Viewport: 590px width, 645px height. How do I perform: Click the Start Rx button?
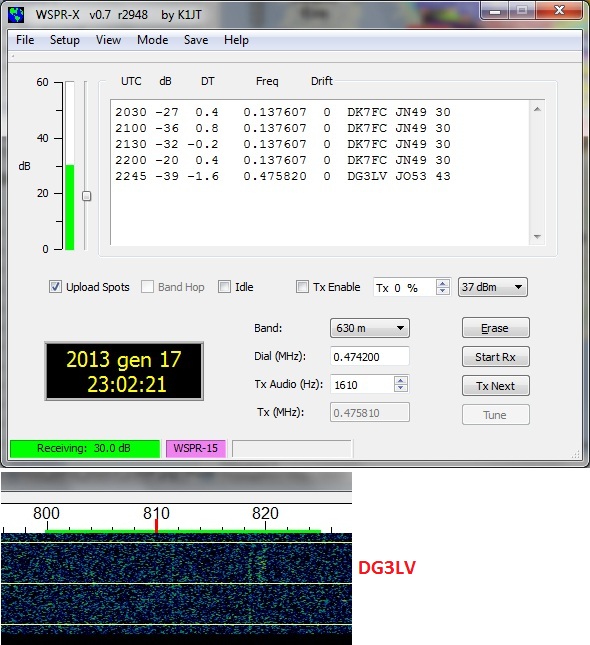click(x=495, y=357)
